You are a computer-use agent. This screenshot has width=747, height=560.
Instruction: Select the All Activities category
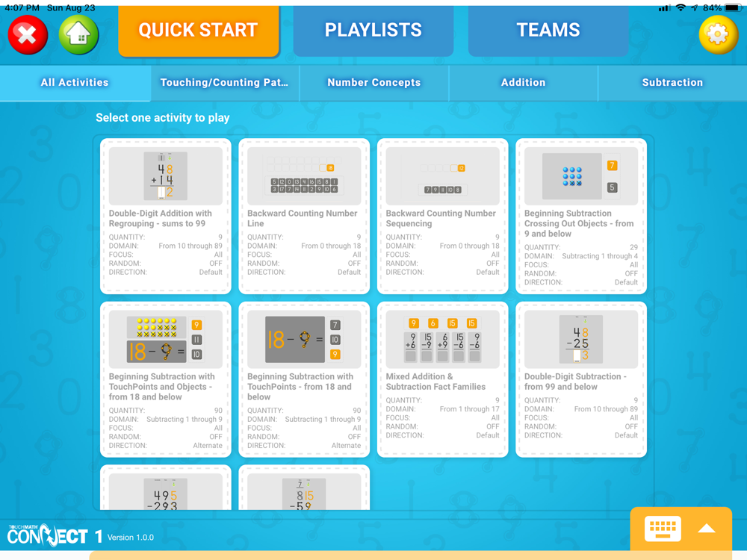pyautogui.click(x=75, y=82)
